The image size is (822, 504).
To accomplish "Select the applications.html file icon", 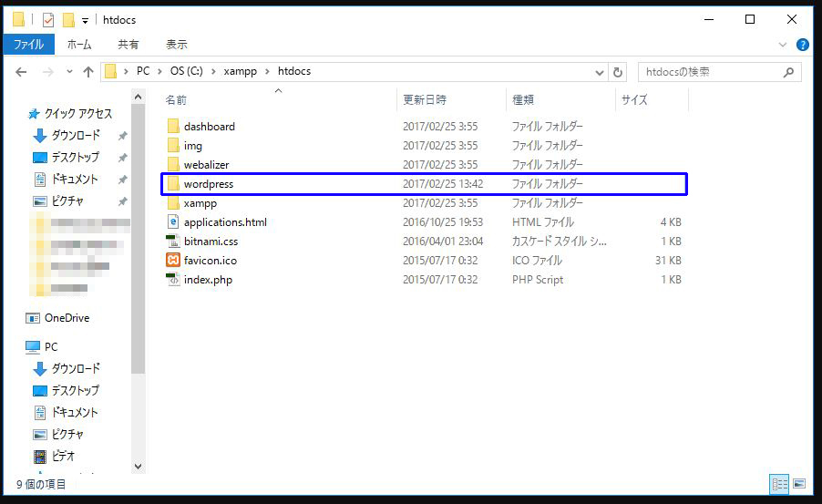I will click(173, 221).
